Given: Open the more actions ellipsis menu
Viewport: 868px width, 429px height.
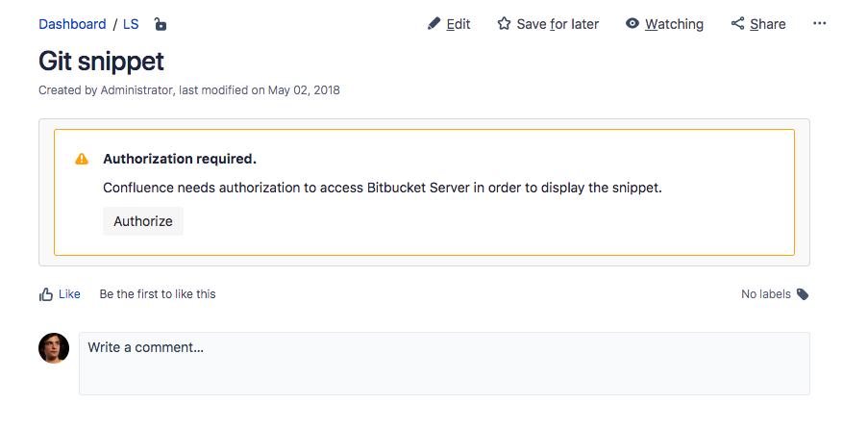Looking at the screenshot, I should coord(820,24).
